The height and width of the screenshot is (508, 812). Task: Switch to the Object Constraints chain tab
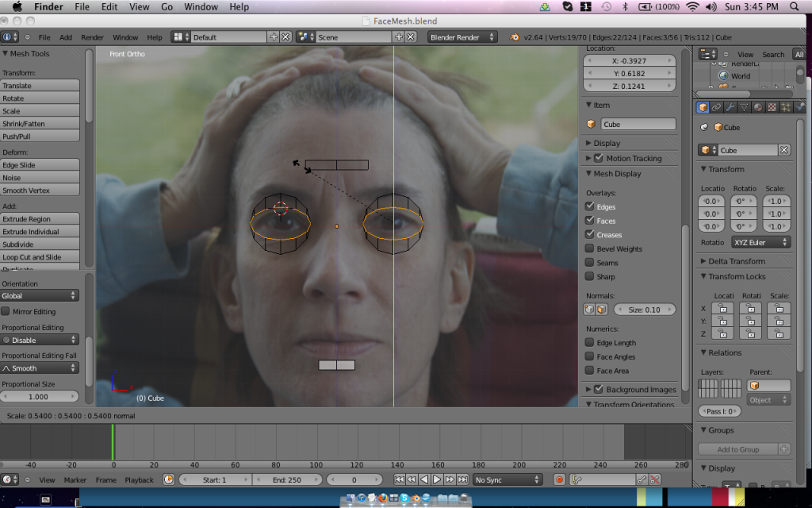(716, 107)
